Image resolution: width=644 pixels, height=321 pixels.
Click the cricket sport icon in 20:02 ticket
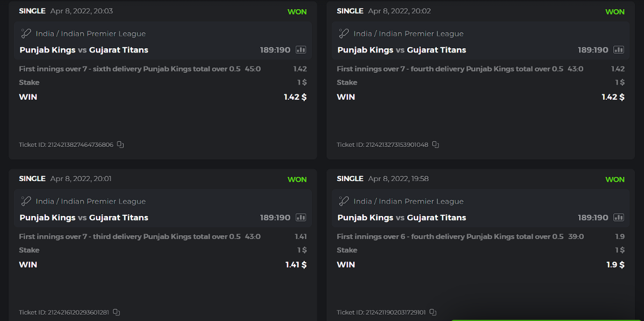pos(344,34)
